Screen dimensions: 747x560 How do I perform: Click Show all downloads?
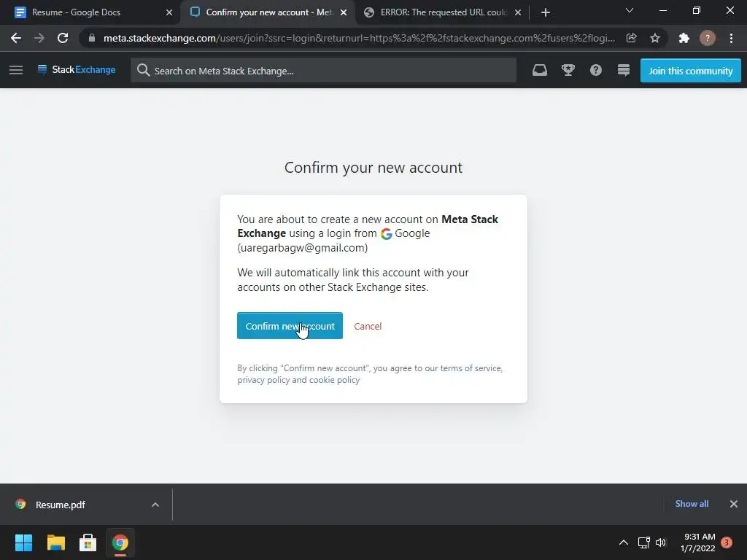(692, 504)
